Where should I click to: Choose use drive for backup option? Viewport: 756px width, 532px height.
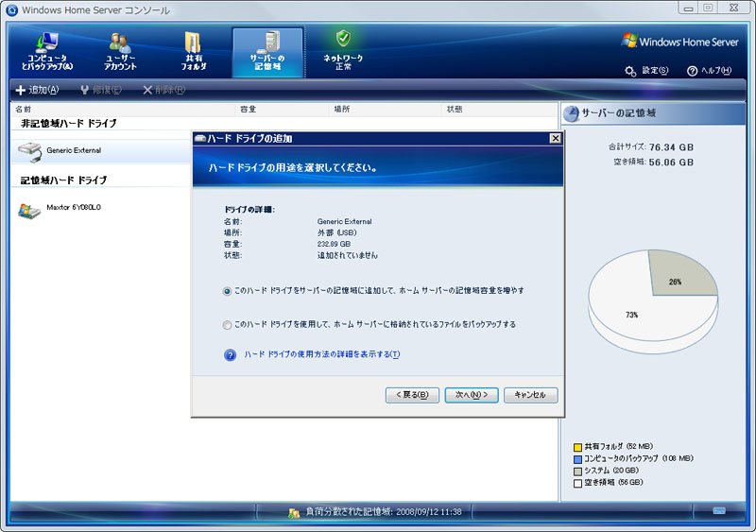point(227,325)
